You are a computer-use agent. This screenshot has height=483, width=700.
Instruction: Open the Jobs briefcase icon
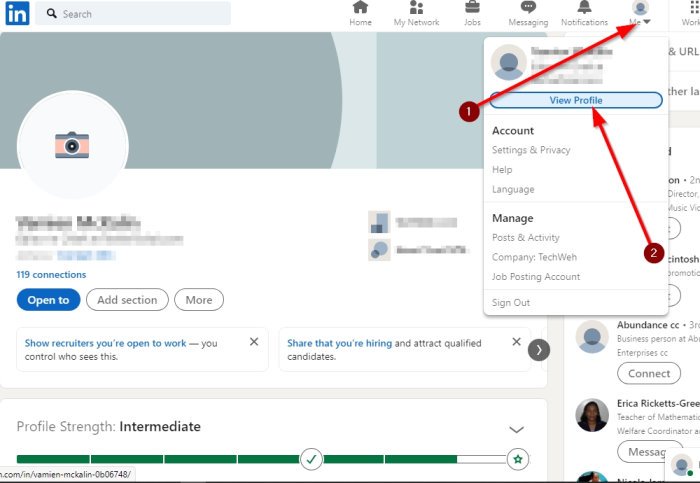[x=472, y=8]
